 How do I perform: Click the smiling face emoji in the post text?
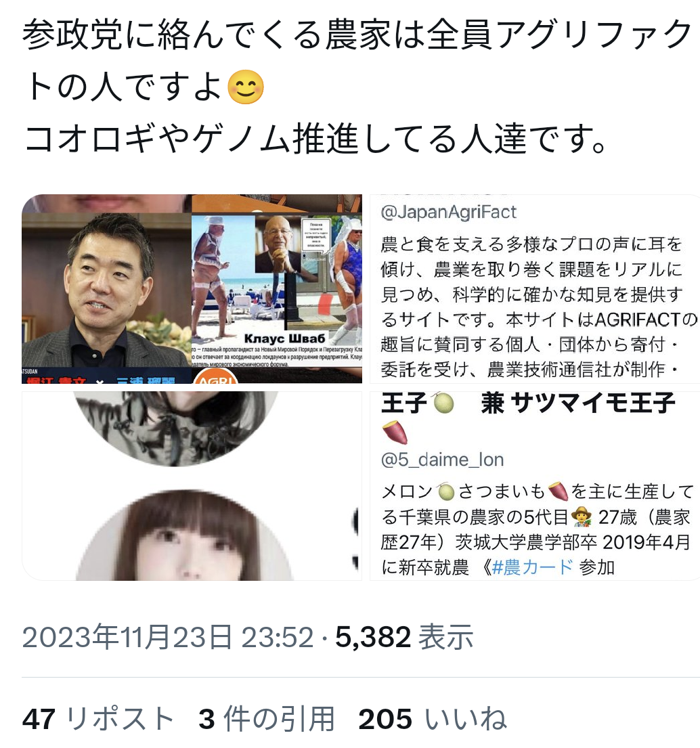click(246, 87)
